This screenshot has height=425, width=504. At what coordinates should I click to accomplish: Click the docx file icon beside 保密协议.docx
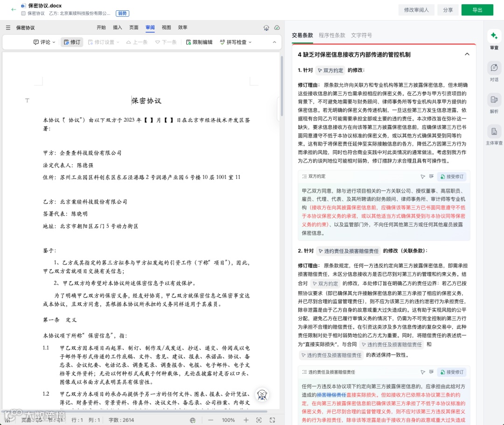click(23, 6)
